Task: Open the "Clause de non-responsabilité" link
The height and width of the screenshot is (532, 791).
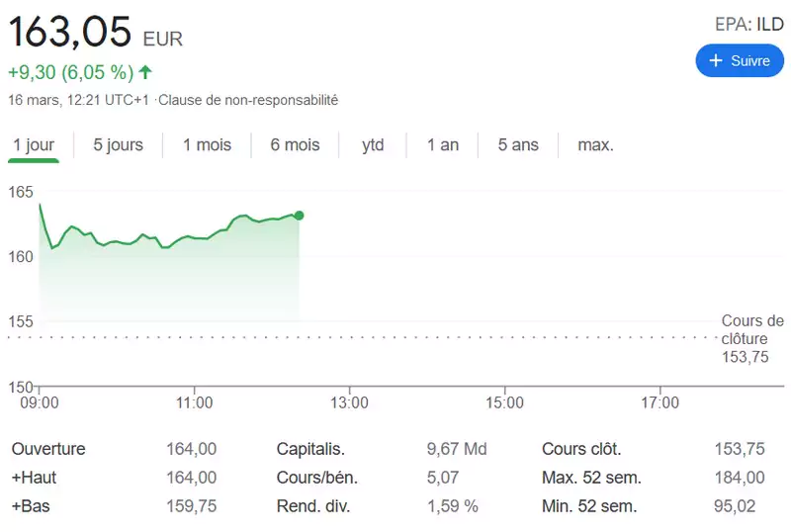Action: point(248,100)
